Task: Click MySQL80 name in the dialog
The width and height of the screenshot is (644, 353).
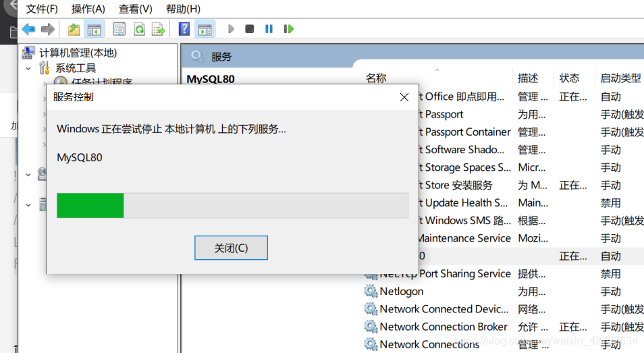Action: tap(80, 158)
